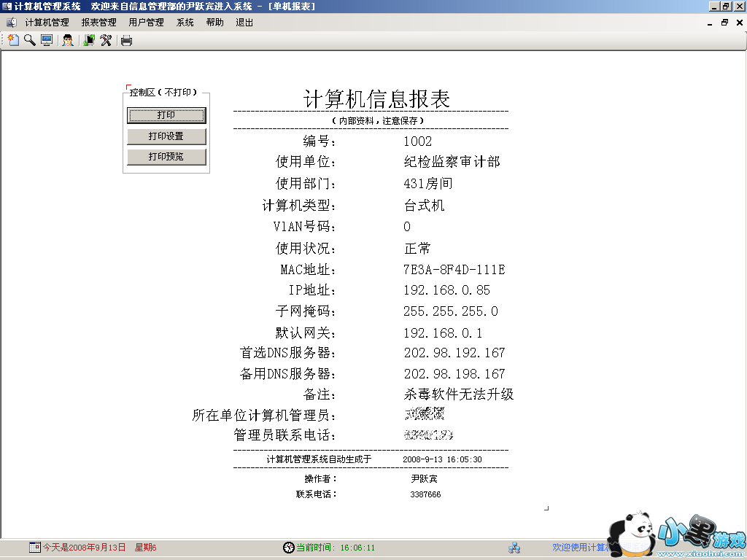Screen dimensions: 747x560
Task: Click the subtitle 内部资料,注意保存
Action: coord(378,121)
